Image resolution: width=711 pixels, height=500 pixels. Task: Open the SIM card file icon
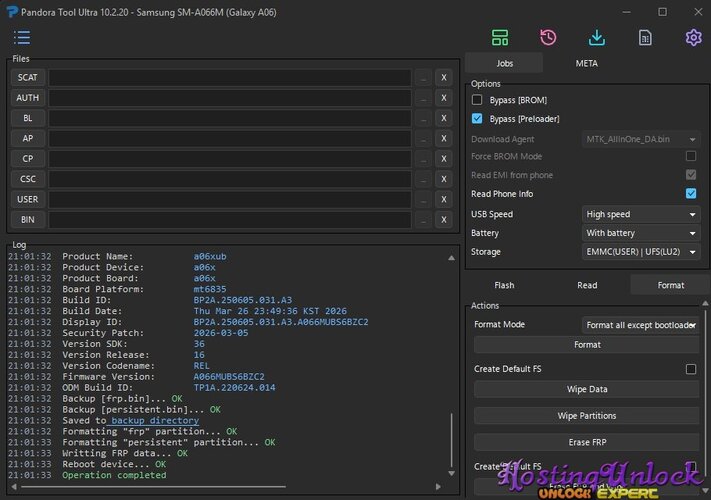[x=645, y=38]
